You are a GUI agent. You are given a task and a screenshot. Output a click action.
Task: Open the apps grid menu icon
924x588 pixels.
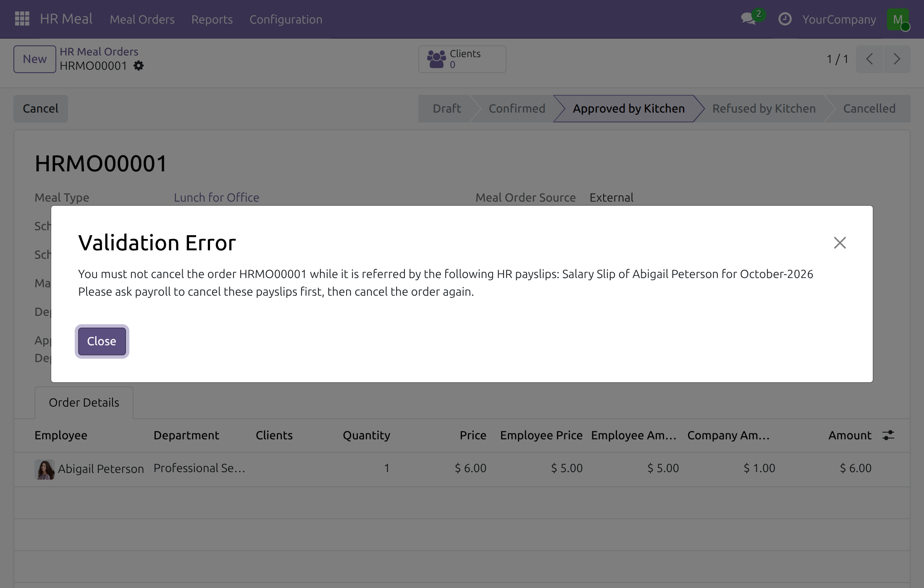point(22,19)
